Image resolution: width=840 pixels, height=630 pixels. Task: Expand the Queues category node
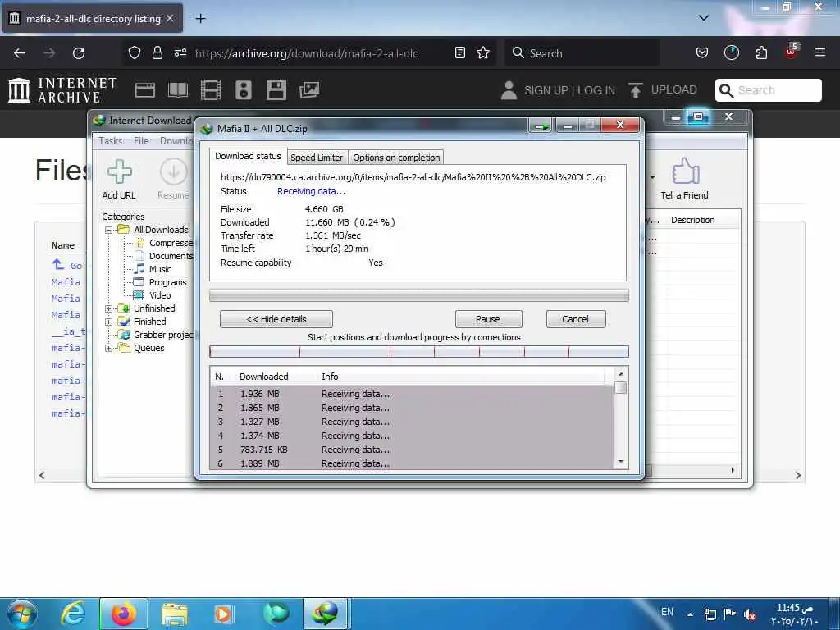[109, 348]
